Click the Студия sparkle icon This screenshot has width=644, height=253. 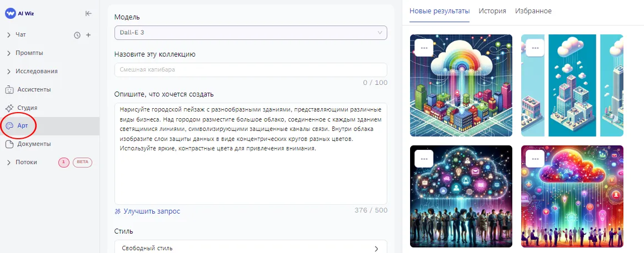point(9,108)
